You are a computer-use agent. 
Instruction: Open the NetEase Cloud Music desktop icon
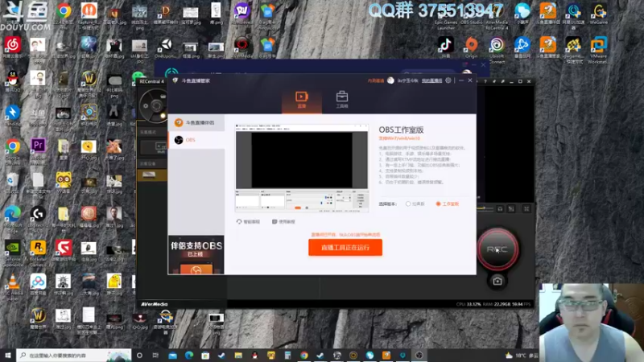(13, 47)
